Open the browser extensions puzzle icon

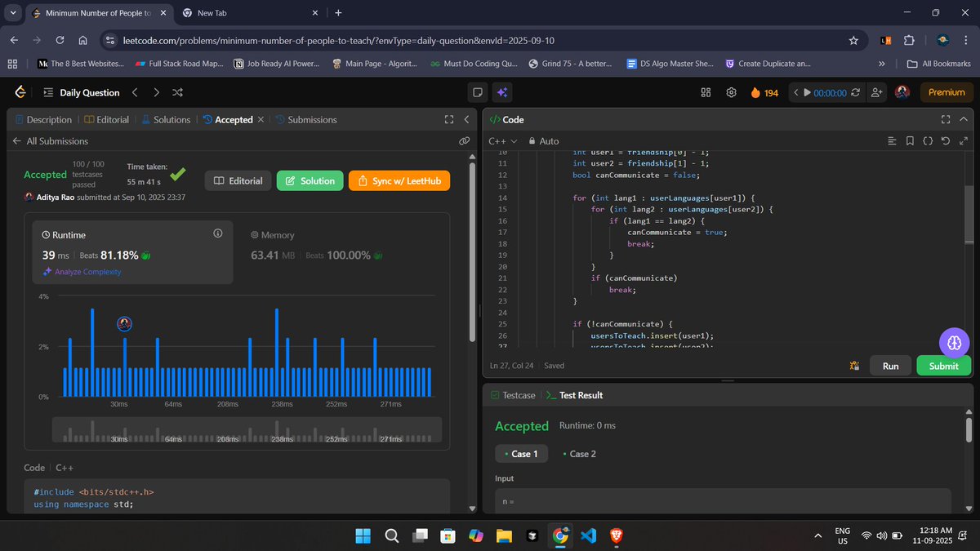point(910,39)
